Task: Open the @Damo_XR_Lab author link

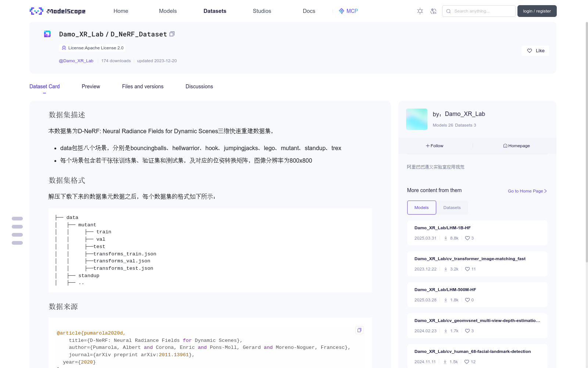Action: click(76, 61)
